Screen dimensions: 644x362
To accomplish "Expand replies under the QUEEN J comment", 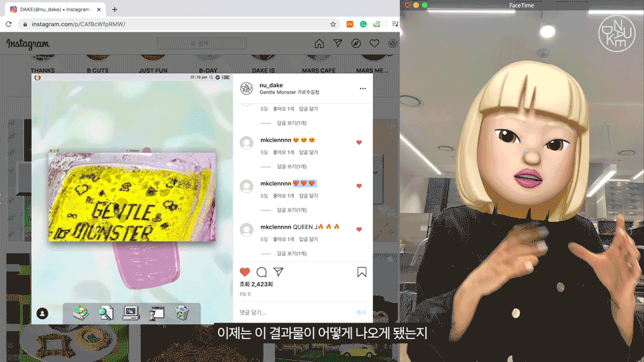I will [292, 253].
